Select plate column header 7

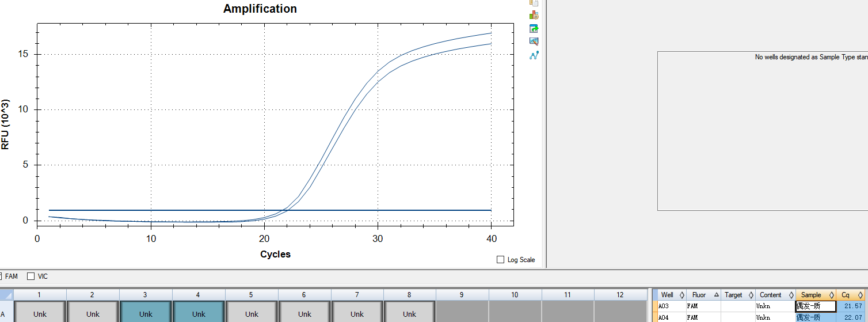[x=357, y=295]
